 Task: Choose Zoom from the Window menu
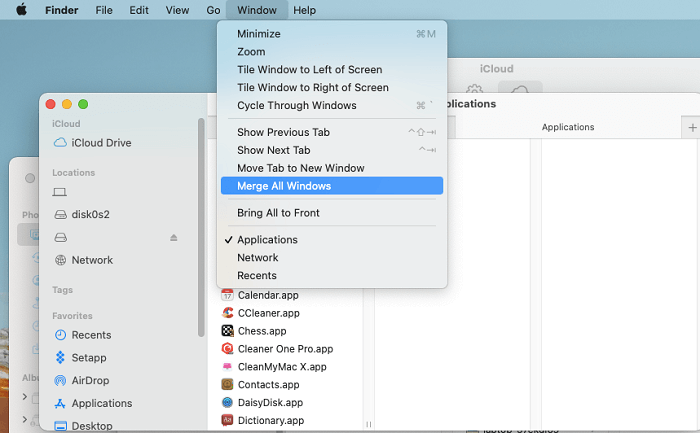[x=332, y=52]
